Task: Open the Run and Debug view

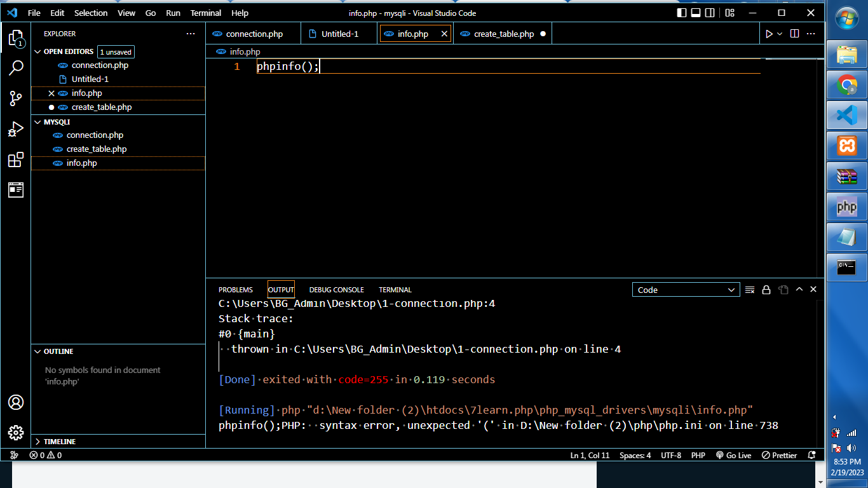Action: coord(16,129)
